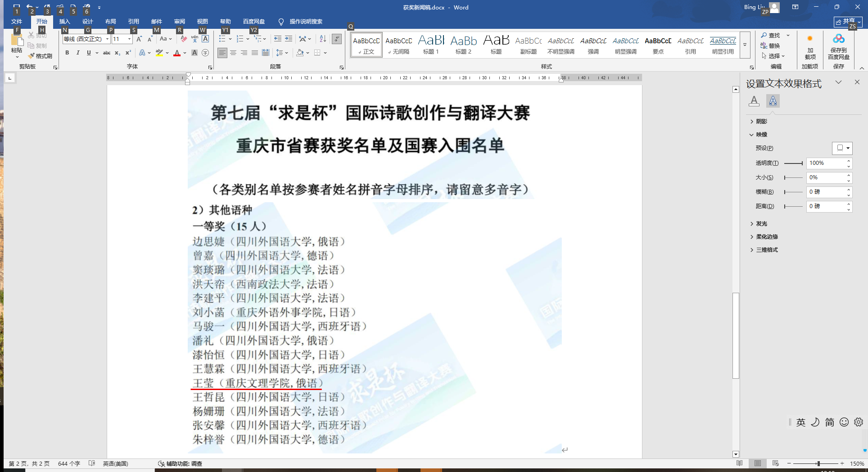Apply the 标题 1 heading style
868x472 pixels.
click(x=431, y=45)
